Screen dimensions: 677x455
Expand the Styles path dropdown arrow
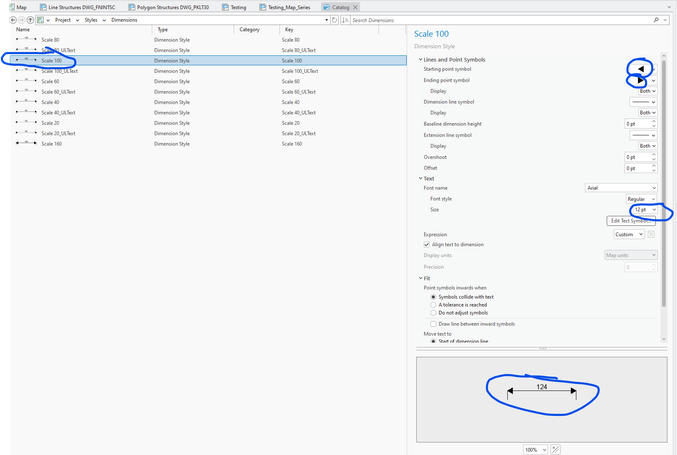(104, 20)
